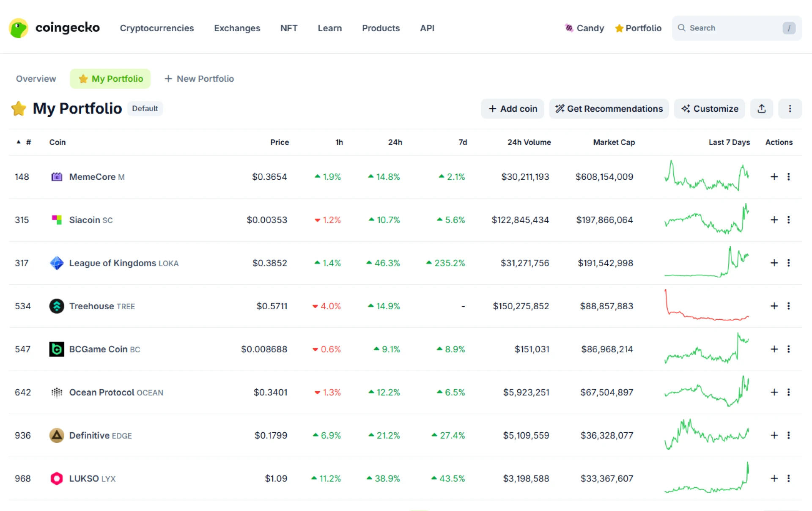Add LUKSO to portfolio via plus icon
Image resolution: width=812 pixels, height=511 pixels.
774,478
